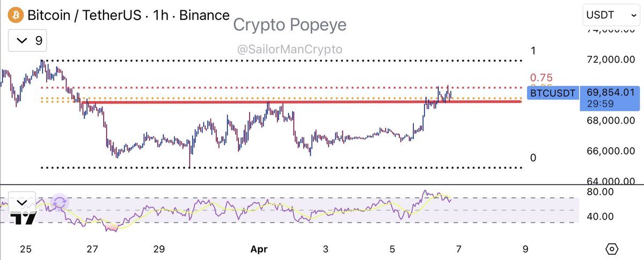Expand the indicator legend showing 9
The width and height of the screenshot is (644, 260).
30,40
